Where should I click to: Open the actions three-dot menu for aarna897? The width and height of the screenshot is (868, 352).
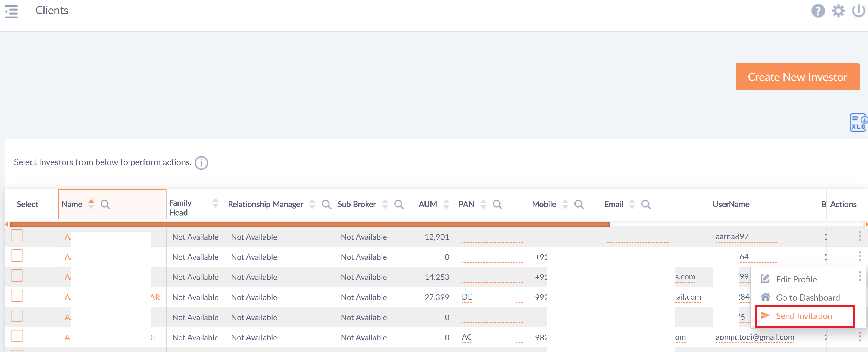coord(860,236)
